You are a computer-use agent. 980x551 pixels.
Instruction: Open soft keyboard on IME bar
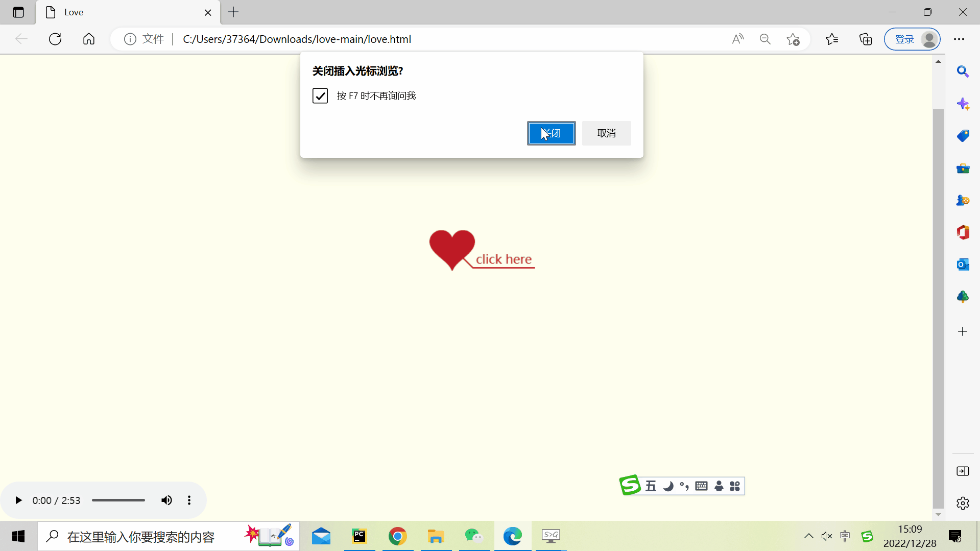702,486
